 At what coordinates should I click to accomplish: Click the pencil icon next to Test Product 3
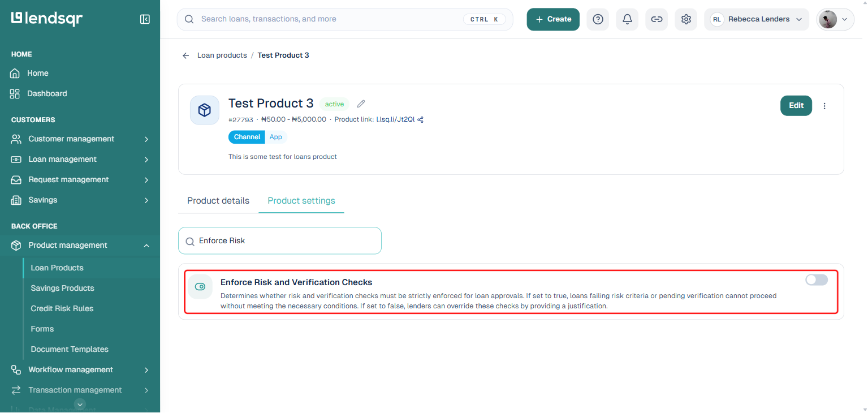click(361, 104)
